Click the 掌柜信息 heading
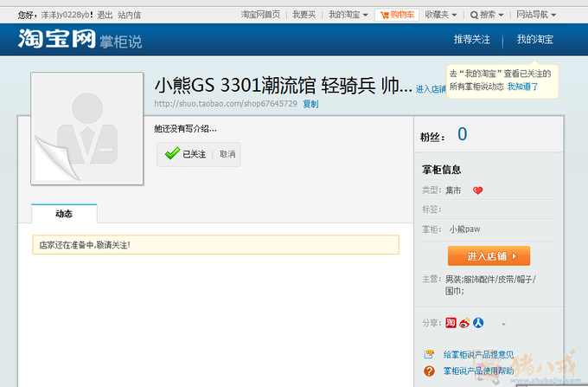This screenshot has height=387, width=588. (441, 170)
